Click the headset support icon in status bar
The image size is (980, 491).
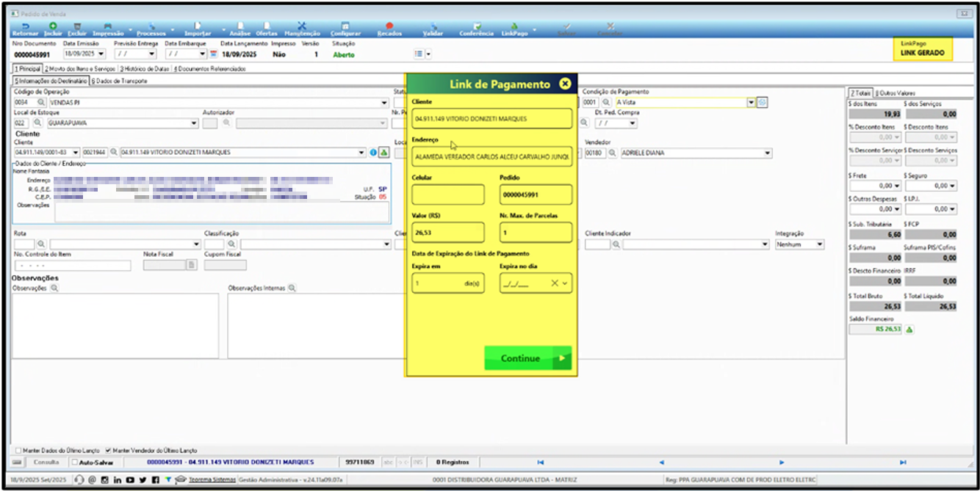(79, 480)
